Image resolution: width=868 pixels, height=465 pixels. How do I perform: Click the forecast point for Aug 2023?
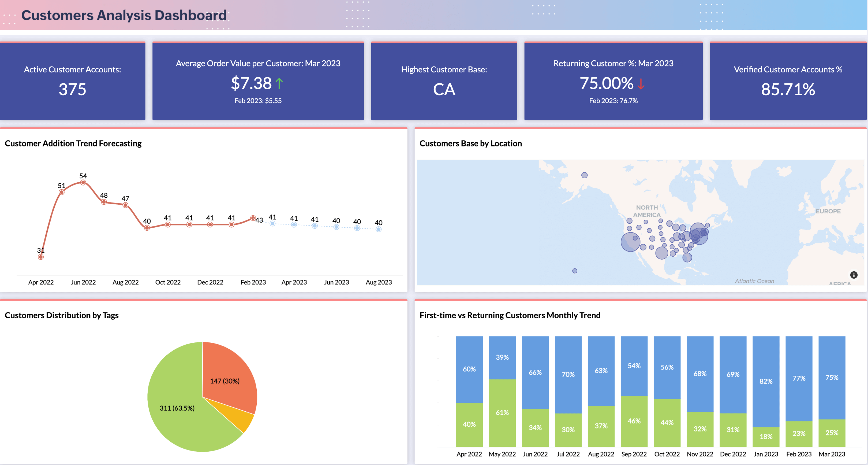(x=378, y=229)
